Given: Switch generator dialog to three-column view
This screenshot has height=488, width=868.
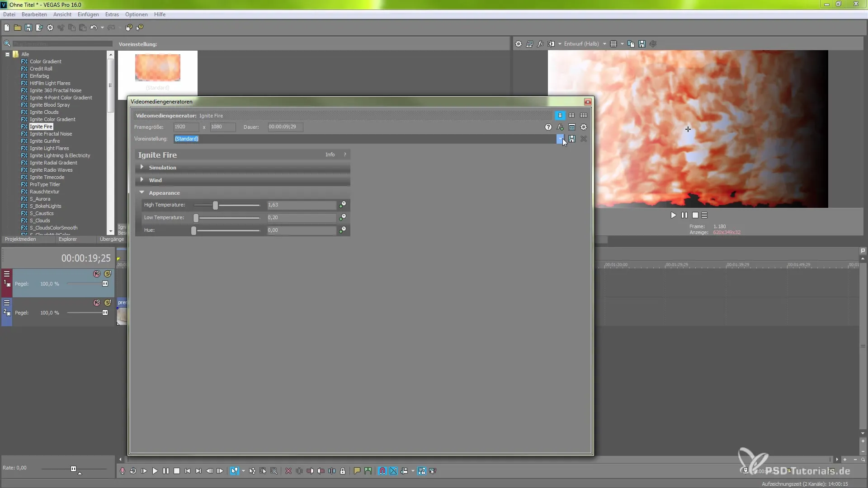Looking at the screenshot, I should (584, 115).
